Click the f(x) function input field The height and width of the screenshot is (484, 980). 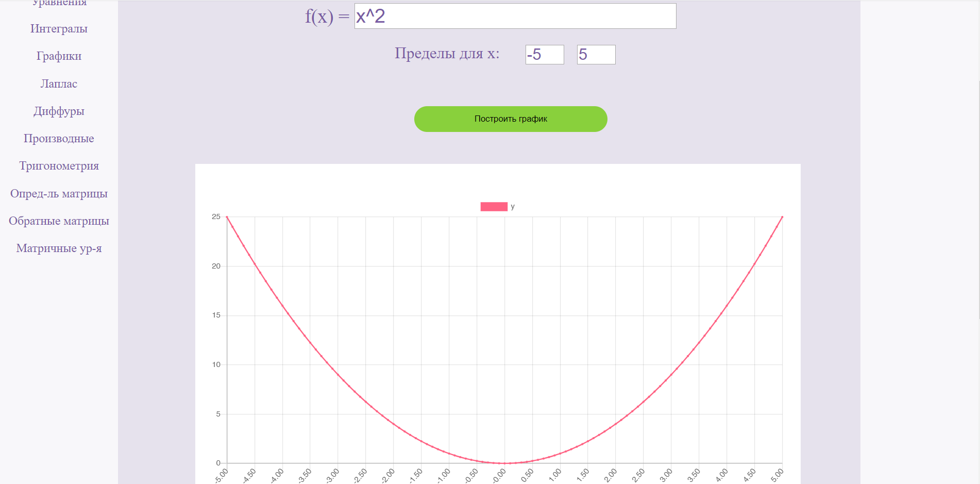[515, 16]
